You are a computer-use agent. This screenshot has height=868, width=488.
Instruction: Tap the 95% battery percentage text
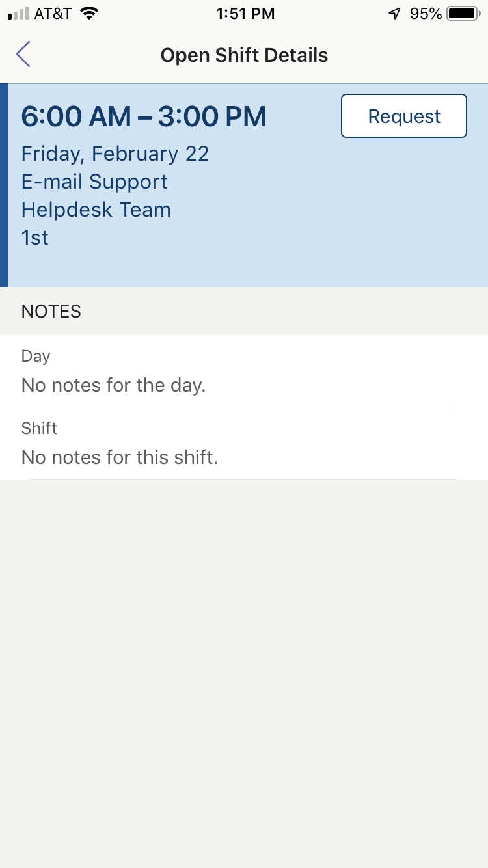coord(426,13)
